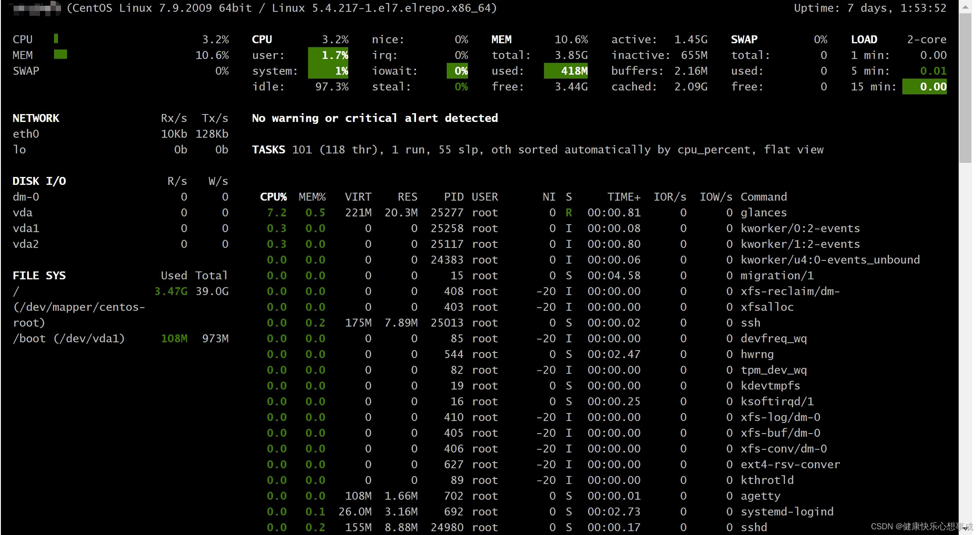This screenshot has width=980, height=535.
Task: Click the MEM usage gauge bar
Action: coord(60,54)
